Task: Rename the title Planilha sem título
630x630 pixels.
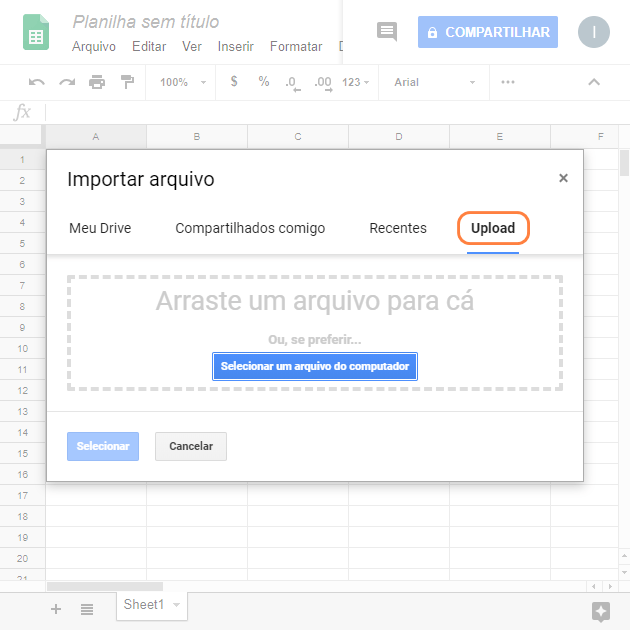Action: point(145,22)
